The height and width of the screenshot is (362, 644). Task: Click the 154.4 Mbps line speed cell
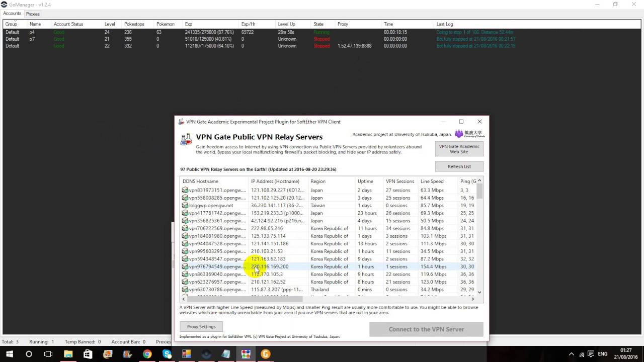[434, 266]
